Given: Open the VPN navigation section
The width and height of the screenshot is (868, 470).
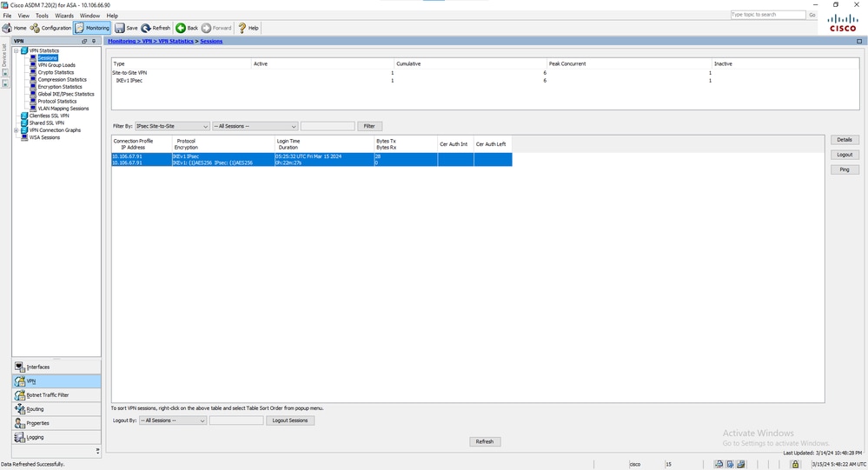Looking at the screenshot, I should coord(56,381).
